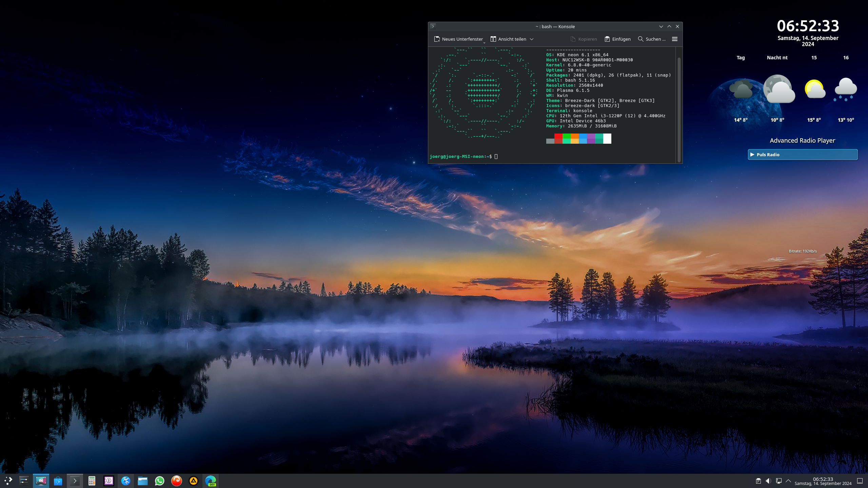This screenshot has height=488, width=868.
Task: Maximize the Konsole window
Action: (669, 26)
